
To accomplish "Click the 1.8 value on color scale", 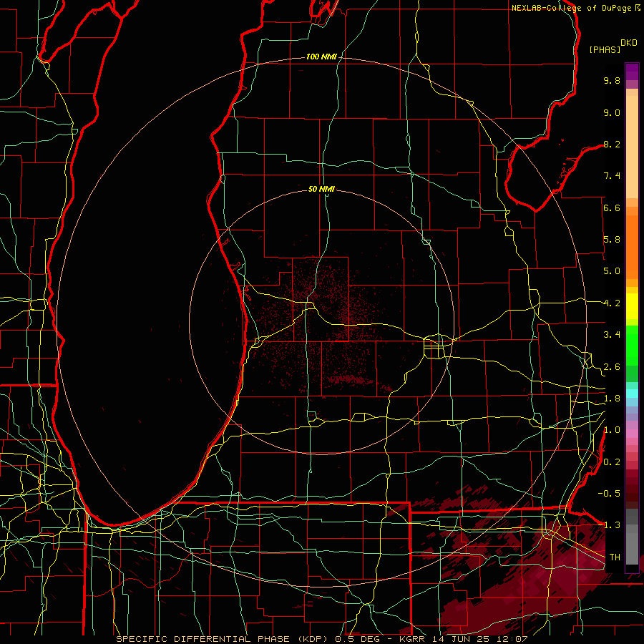I will 612,399.
